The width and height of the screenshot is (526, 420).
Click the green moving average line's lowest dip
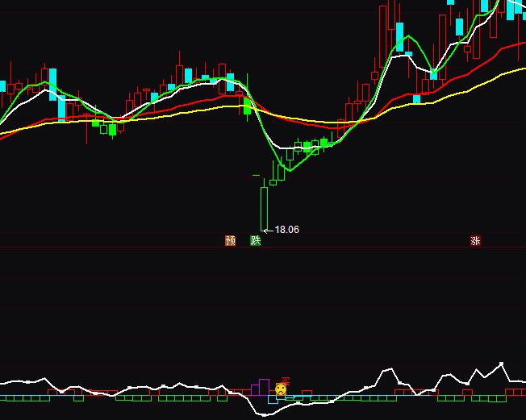[x=288, y=171]
